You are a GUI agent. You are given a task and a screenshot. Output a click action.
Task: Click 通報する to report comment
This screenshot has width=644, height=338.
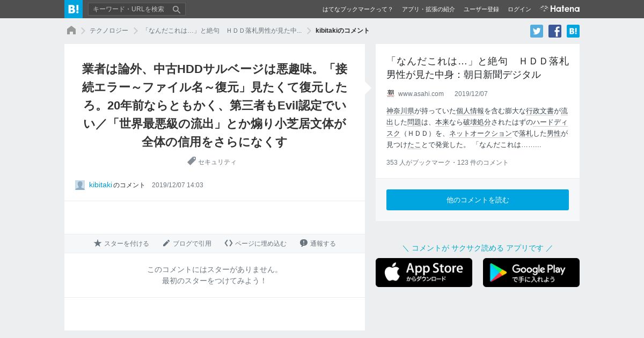pyautogui.click(x=318, y=244)
